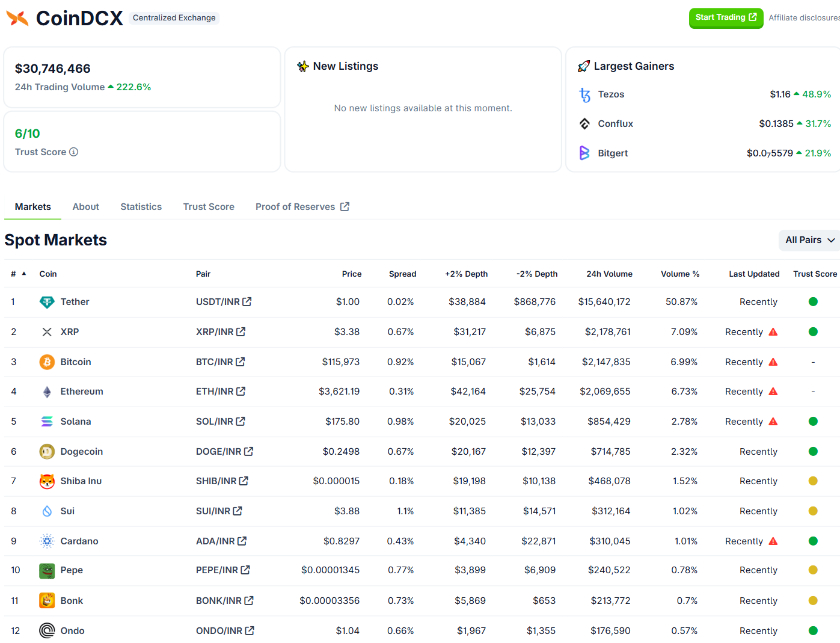Click the Bitcoin price $115,973
This screenshot has width=840, height=643.
coord(341,362)
